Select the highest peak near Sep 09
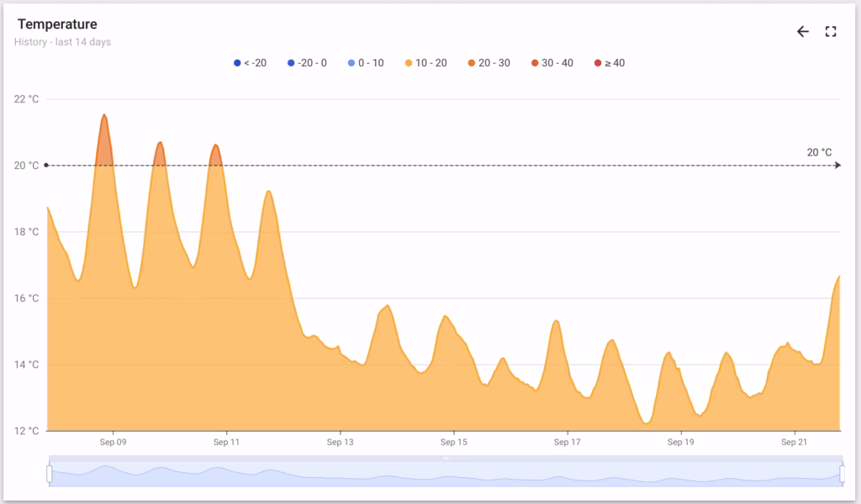The height and width of the screenshot is (504, 861). (x=104, y=116)
